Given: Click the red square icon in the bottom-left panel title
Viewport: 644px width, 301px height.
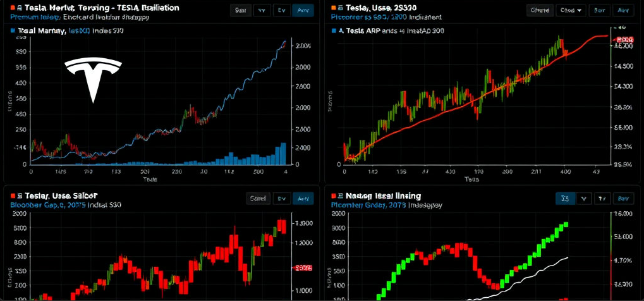Looking at the screenshot, I should [x=13, y=195].
